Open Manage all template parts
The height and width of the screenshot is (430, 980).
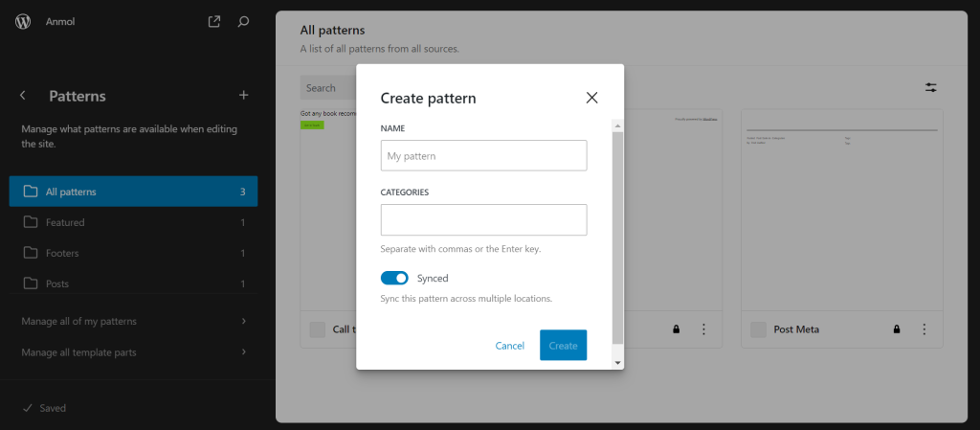pos(134,352)
